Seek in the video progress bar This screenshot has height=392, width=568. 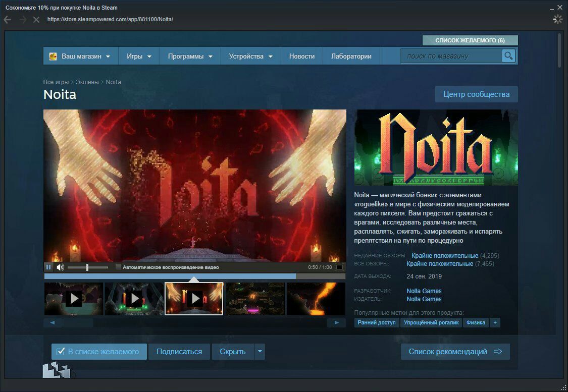coord(194,276)
